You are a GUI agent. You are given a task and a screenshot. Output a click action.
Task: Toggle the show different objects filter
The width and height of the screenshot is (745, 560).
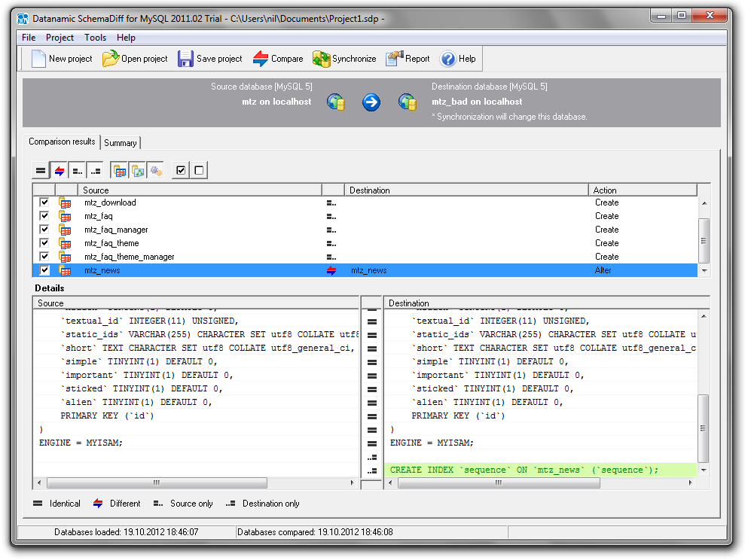[x=60, y=170]
